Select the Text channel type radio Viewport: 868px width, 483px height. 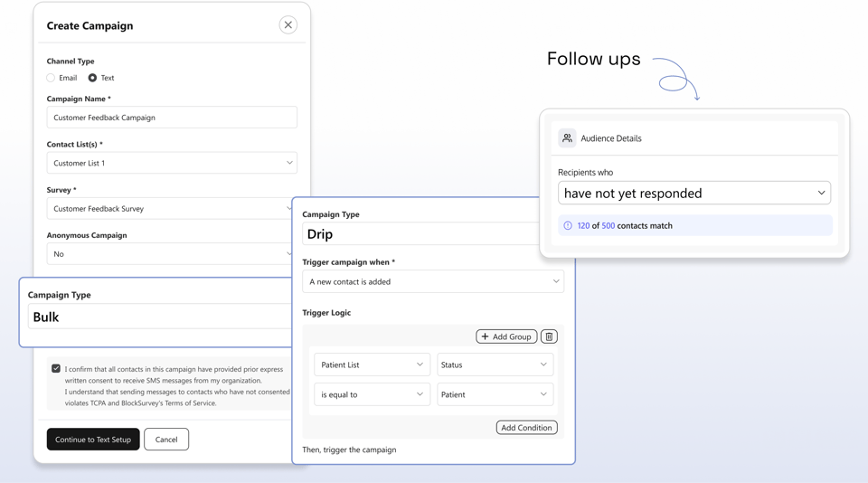pos(92,78)
